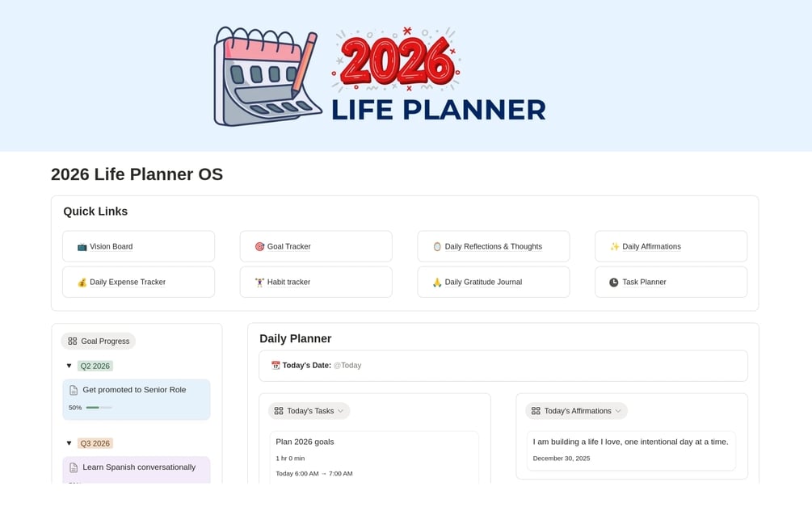Image resolution: width=812 pixels, height=507 pixels.
Task: Click the Daily Affirmations sparkles icon
Action: coord(614,247)
